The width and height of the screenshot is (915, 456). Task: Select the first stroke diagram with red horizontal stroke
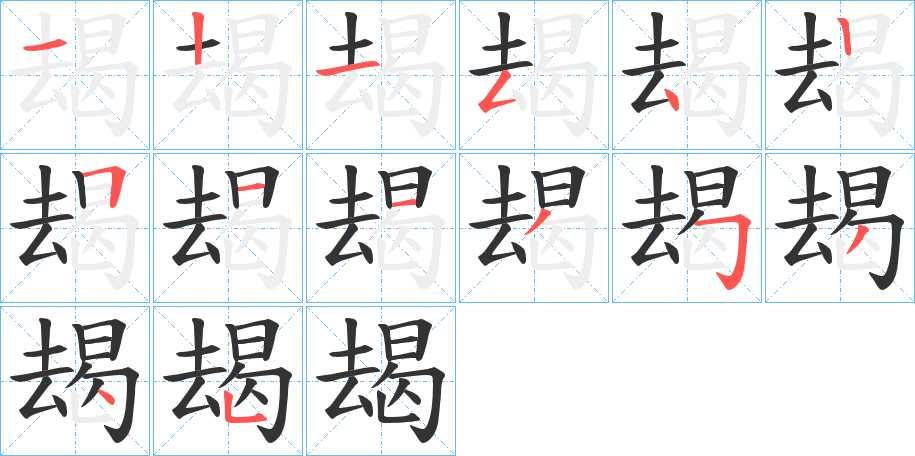[75, 75]
